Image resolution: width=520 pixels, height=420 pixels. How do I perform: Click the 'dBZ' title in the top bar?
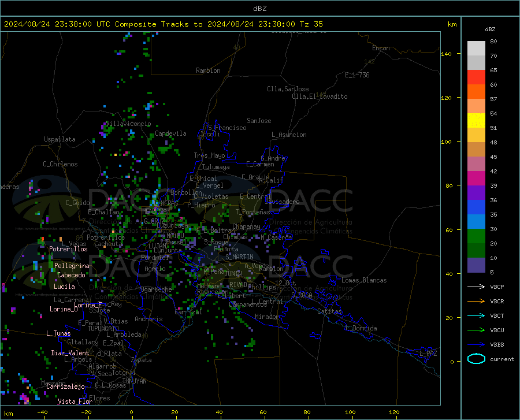pos(259,9)
